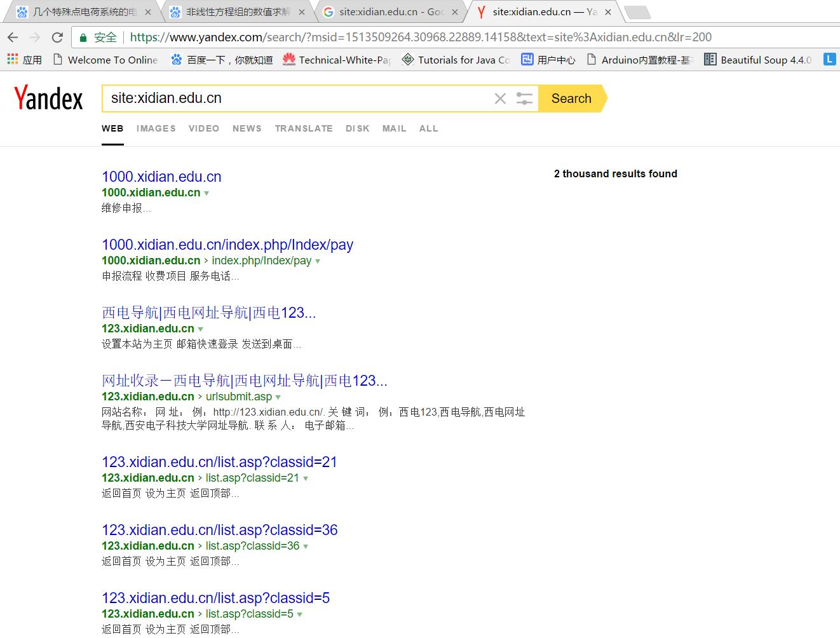Open 123.xidian.edu.cn/list.asp?classid=36 result
Image resolution: width=840 pixels, height=638 pixels.
click(x=220, y=530)
